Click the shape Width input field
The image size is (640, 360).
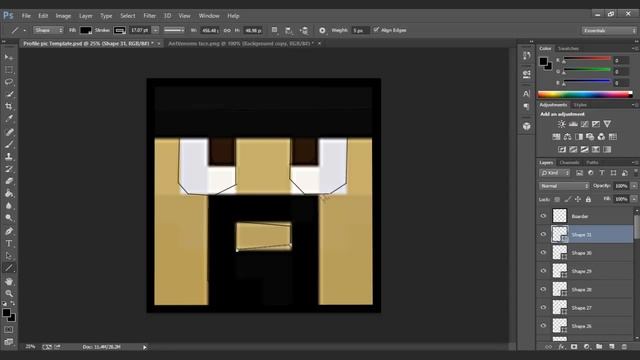210,31
